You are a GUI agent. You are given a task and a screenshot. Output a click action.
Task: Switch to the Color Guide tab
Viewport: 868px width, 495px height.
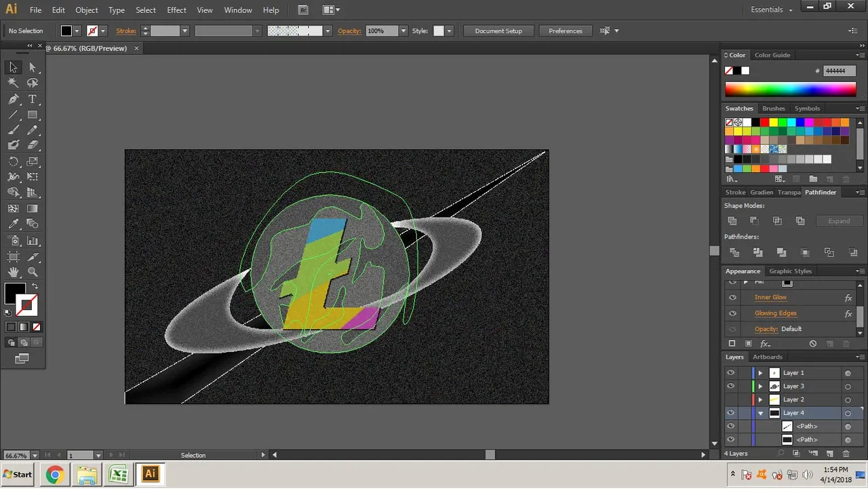pos(772,55)
